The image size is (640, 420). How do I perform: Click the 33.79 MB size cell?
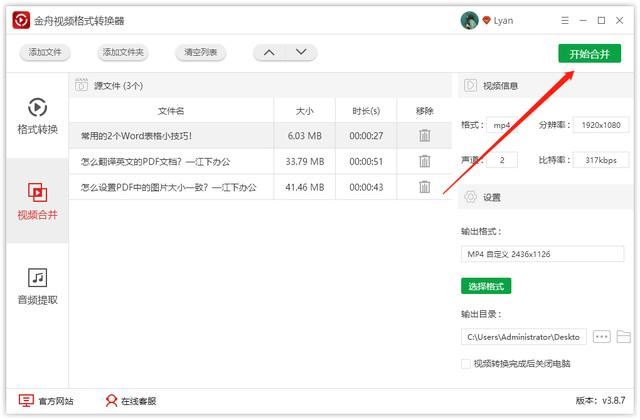click(304, 162)
